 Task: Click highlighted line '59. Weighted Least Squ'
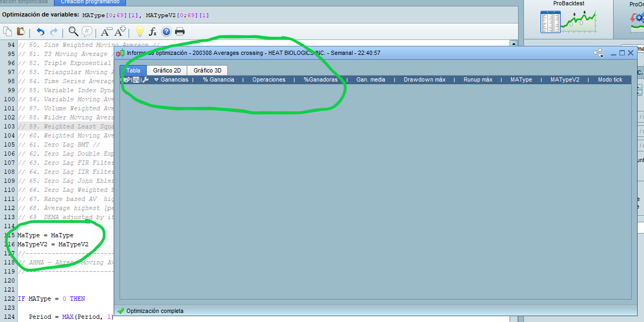(x=66, y=126)
